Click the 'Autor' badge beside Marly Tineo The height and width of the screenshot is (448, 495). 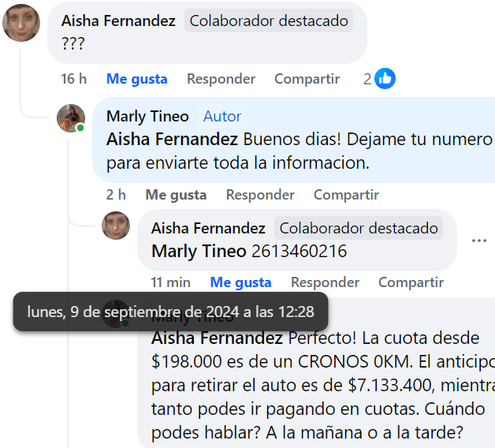click(222, 117)
